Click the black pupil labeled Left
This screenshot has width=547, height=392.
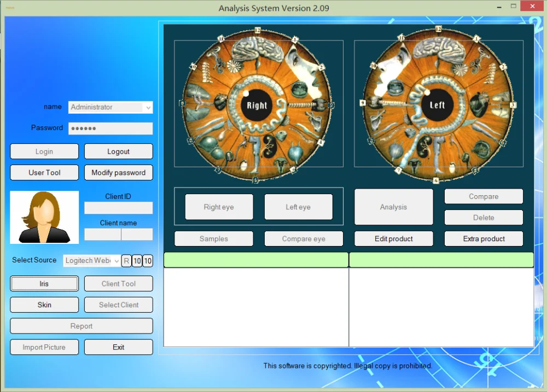coord(437,104)
